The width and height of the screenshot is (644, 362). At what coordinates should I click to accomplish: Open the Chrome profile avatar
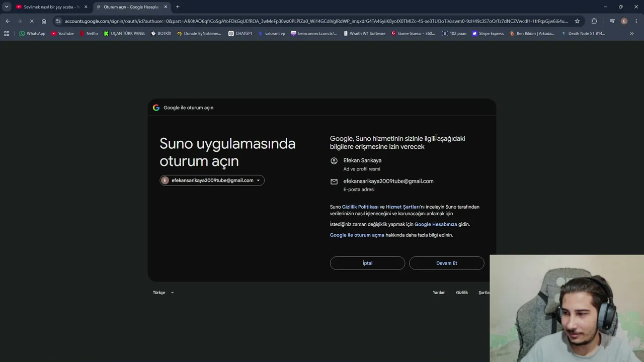(624, 21)
